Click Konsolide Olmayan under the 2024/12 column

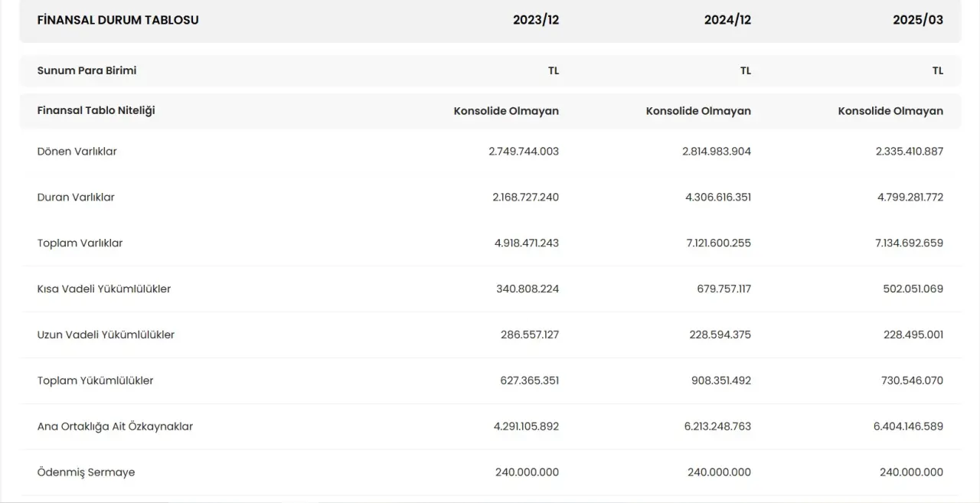[x=698, y=111]
